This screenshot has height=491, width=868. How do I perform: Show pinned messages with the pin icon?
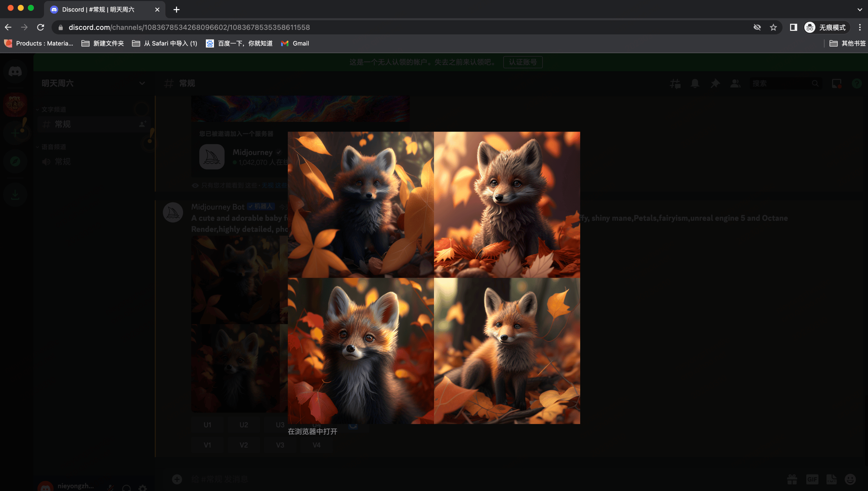pos(715,83)
